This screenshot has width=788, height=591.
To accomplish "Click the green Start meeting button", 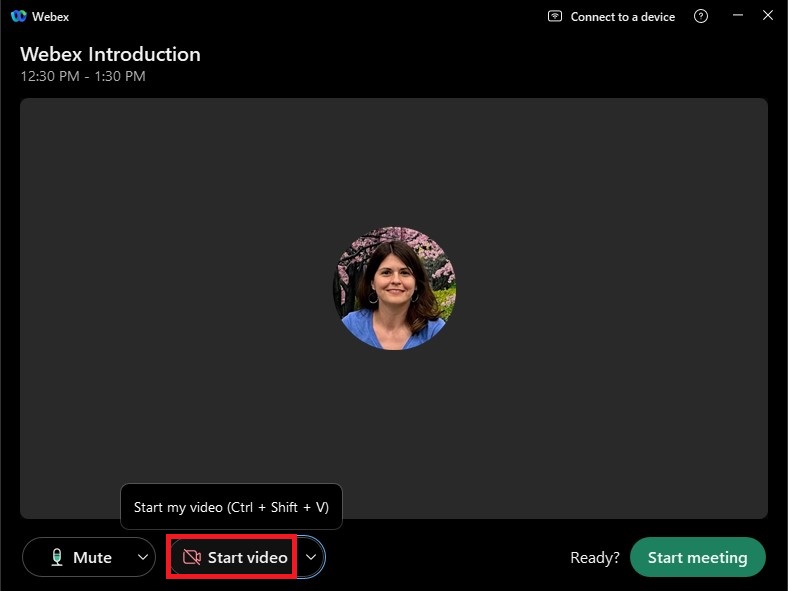I will tap(698, 557).
